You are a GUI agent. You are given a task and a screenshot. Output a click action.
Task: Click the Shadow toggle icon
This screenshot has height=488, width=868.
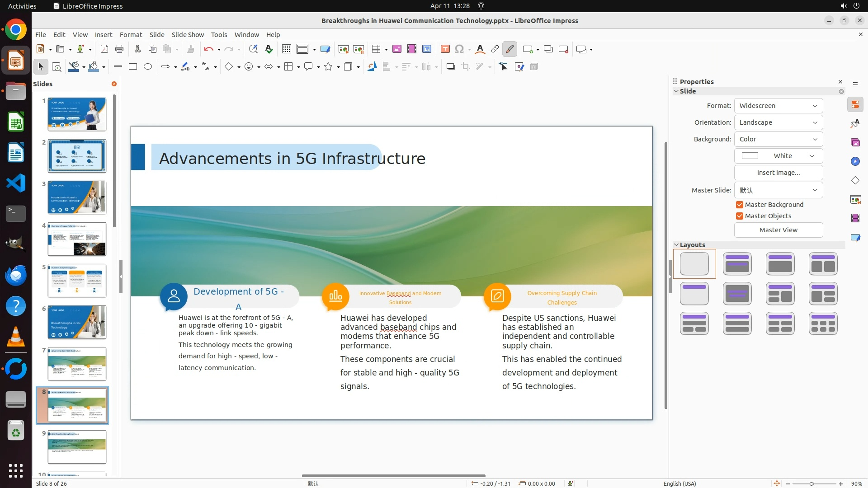(450, 67)
